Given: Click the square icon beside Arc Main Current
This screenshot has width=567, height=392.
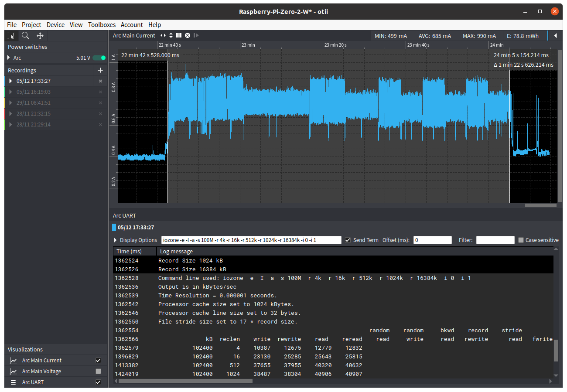Looking at the screenshot, I should [x=179, y=35].
